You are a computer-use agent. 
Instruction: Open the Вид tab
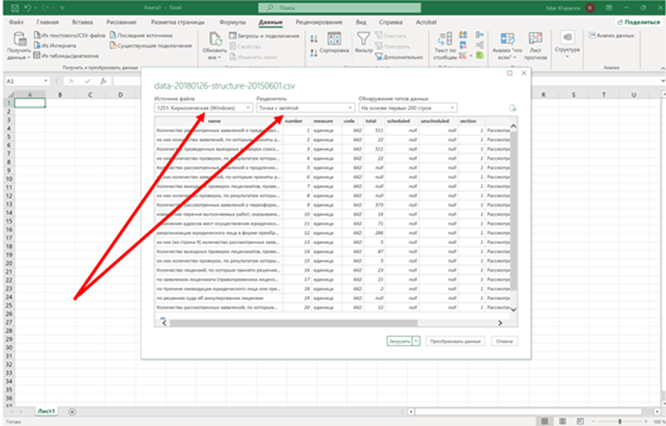[361, 22]
